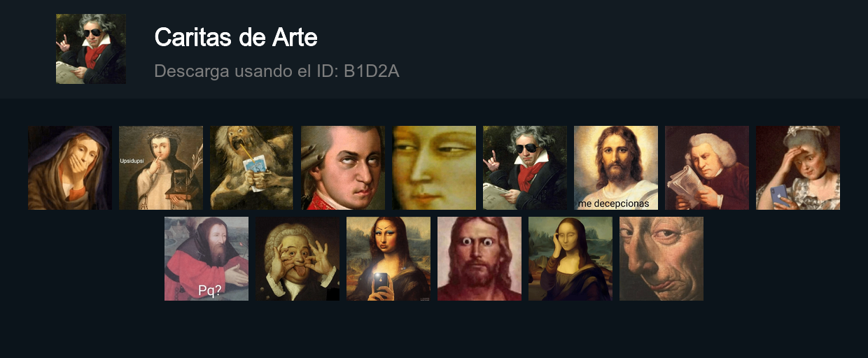The width and height of the screenshot is (868, 358).
Task: Pick the Saturn drinking juice box sticker
Action: point(252,168)
